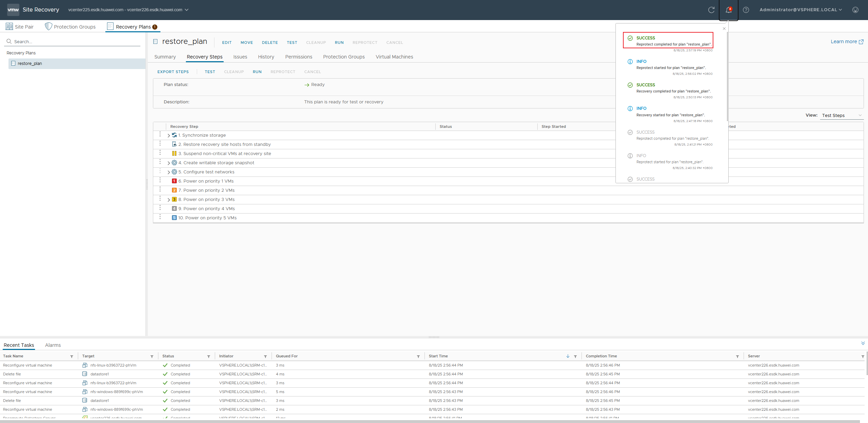Viewport: 868px width, 423px height.
Task: Click the vmw logo icon
Action: point(13,10)
